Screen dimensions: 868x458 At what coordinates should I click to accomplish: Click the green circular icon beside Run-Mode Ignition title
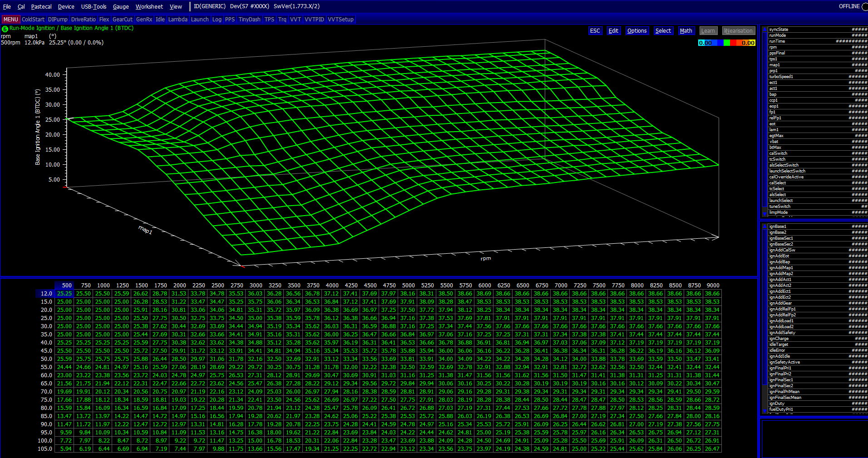coord(5,29)
